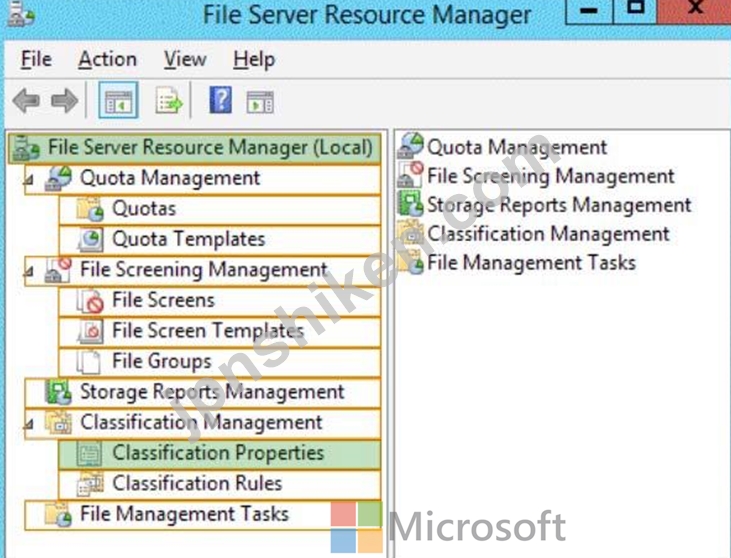Click the Forward arrow toolbar icon
The image size is (731, 558).
(64, 101)
